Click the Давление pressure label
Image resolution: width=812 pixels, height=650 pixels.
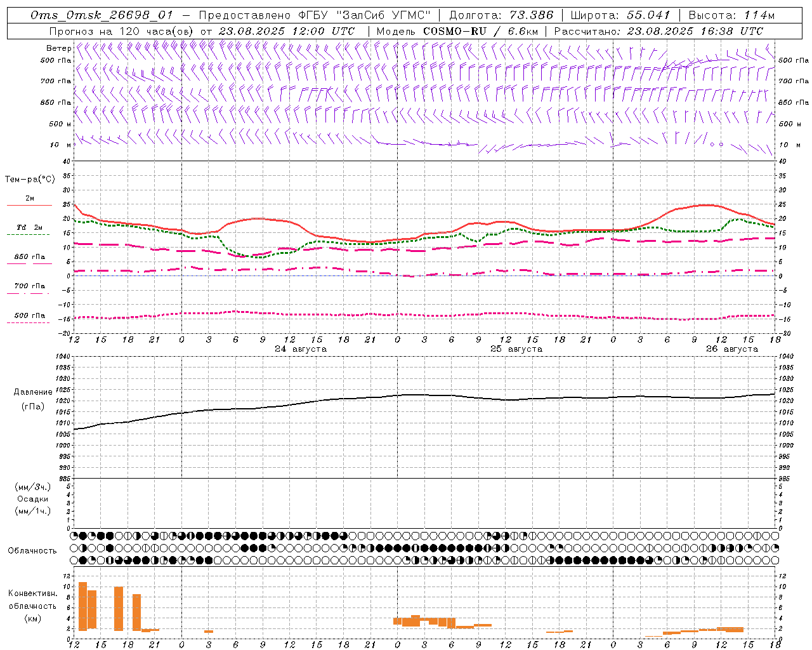pyautogui.click(x=33, y=392)
